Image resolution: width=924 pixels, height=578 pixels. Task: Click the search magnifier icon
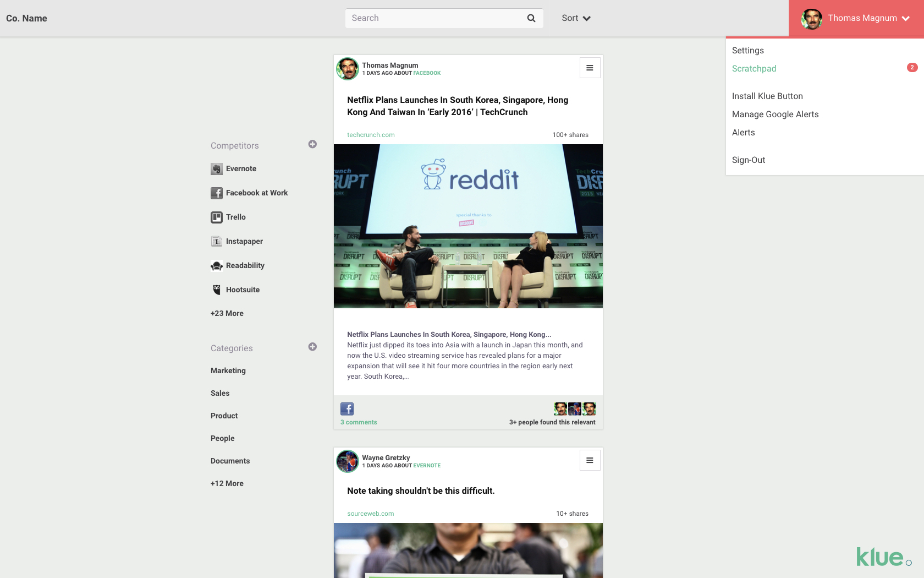point(531,18)
